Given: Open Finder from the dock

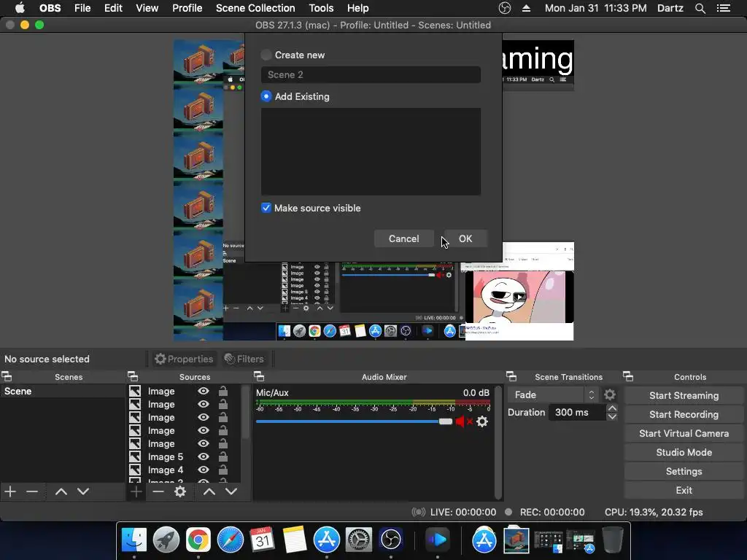Looking at the screenshot, I should click(x=134, y=540).
